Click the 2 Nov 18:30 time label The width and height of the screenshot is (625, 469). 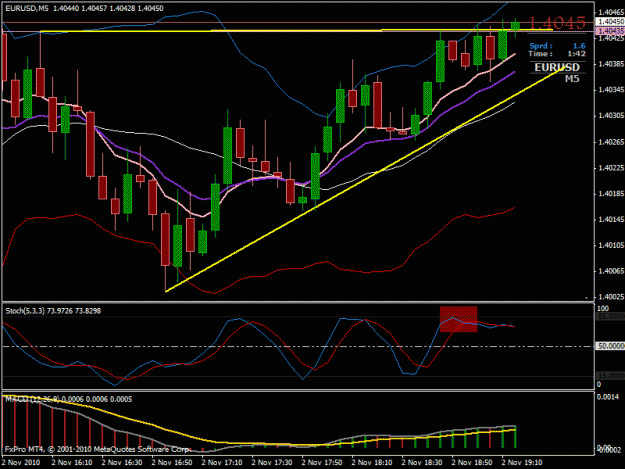tap(422, 463)
